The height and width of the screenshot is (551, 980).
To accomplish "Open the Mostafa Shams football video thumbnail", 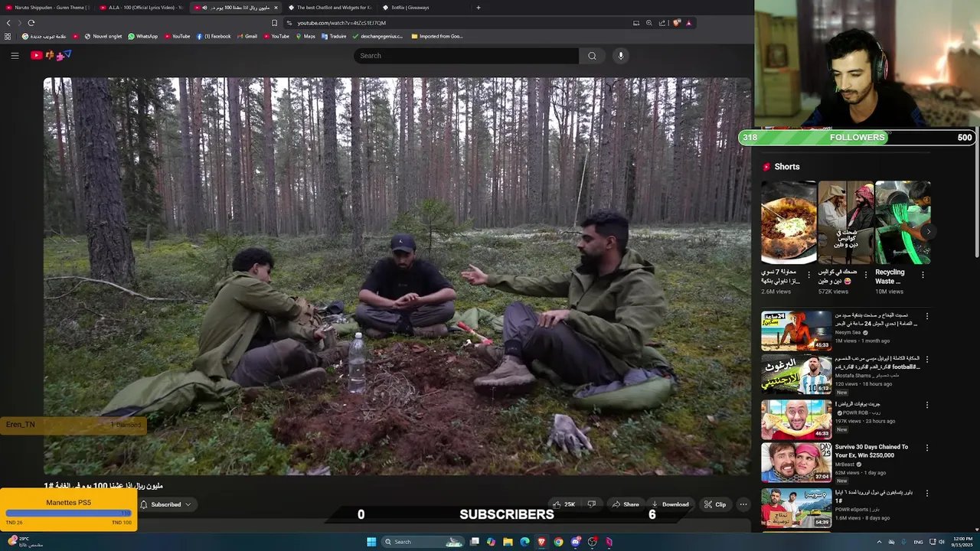I will (796, 375).
